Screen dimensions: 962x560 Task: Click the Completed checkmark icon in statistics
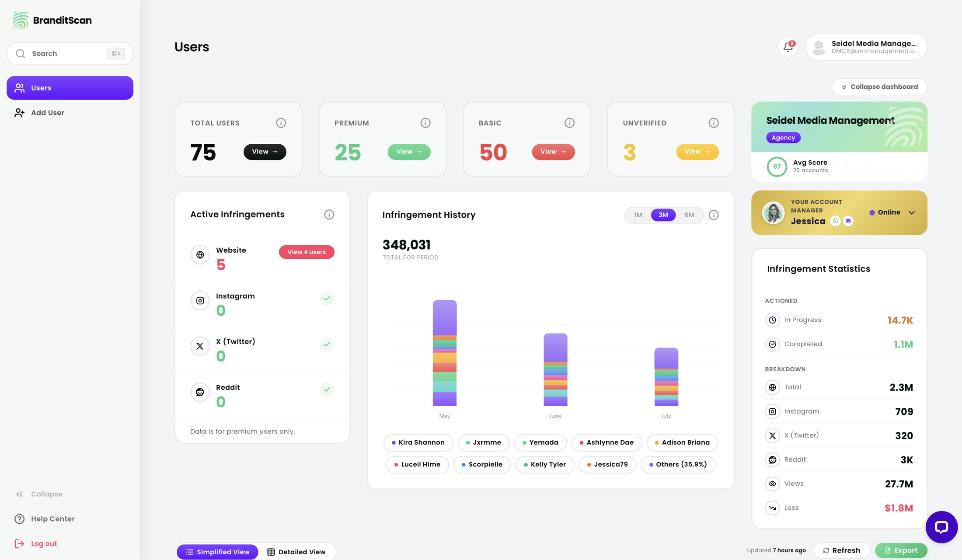772,344
